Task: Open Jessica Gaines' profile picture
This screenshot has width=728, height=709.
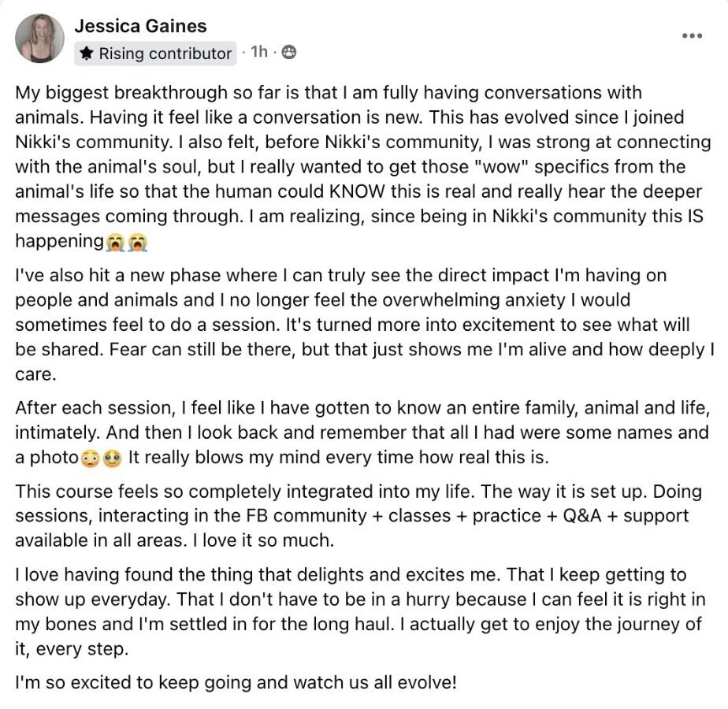Action: (39, 38)
